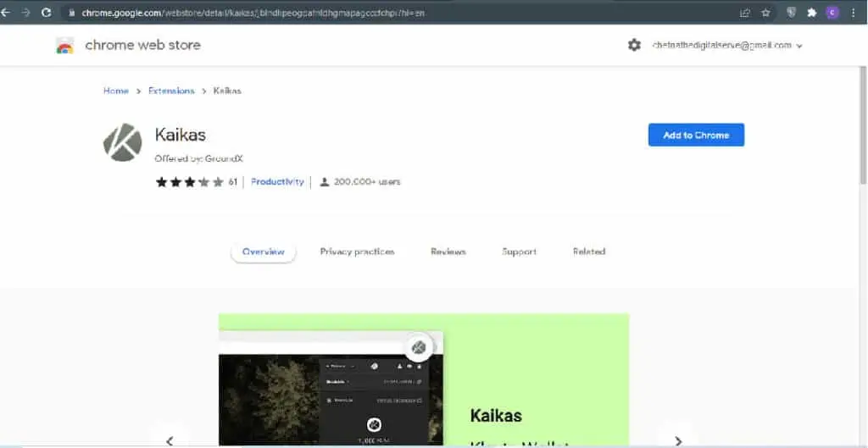Viewport: 868px width, 448px height.
Task: Click the Kaikas breadcrumb text
Action: [x=227, y=91]
